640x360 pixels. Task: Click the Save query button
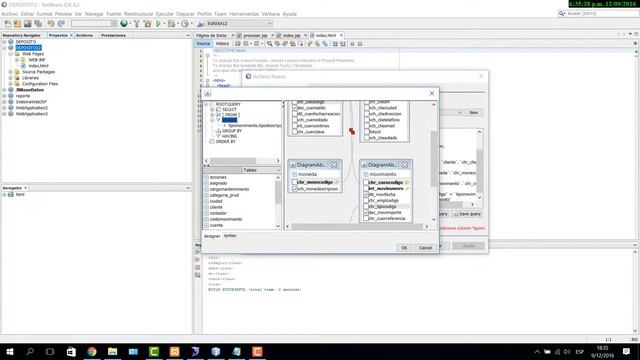coord(467,214)
